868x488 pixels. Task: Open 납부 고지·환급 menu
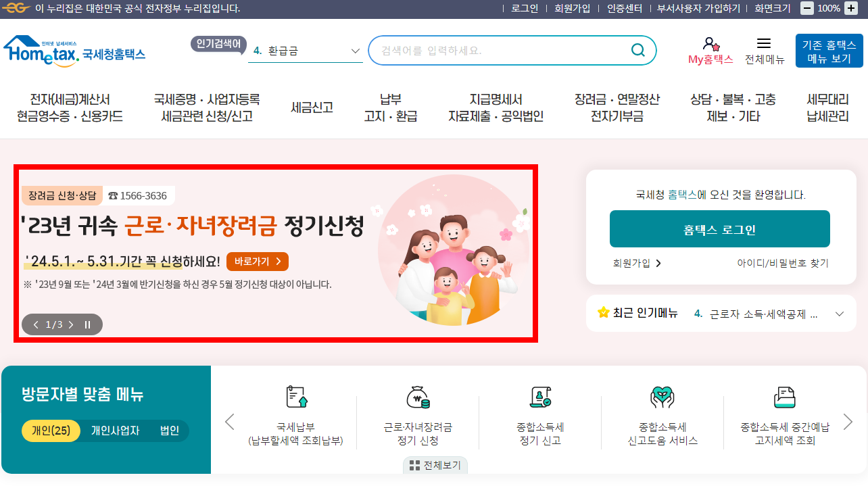tap(391, 108)
